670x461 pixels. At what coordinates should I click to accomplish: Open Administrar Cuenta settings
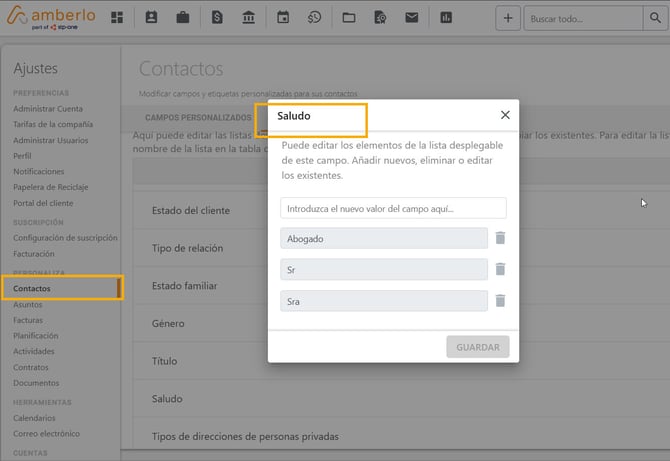[x=48, y=109]
